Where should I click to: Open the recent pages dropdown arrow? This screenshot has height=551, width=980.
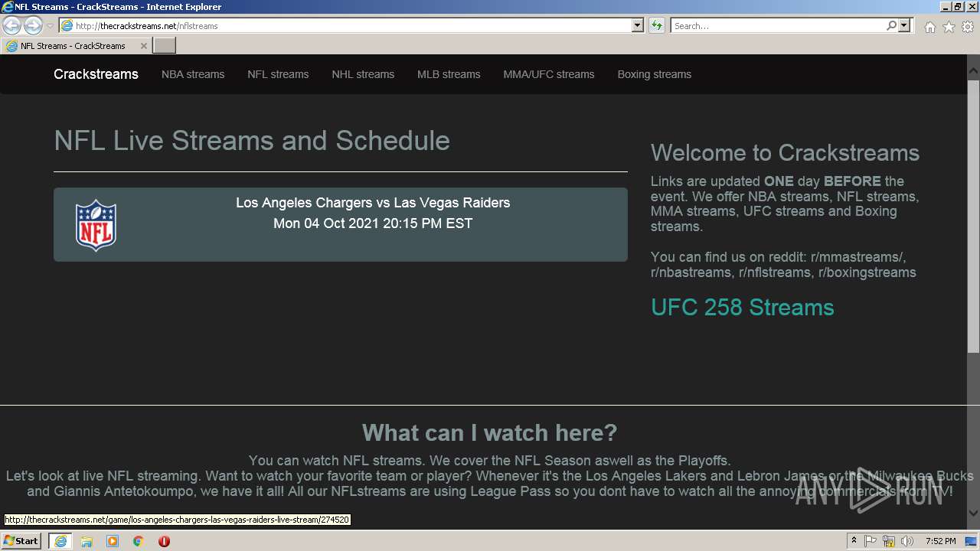(50, 26)
